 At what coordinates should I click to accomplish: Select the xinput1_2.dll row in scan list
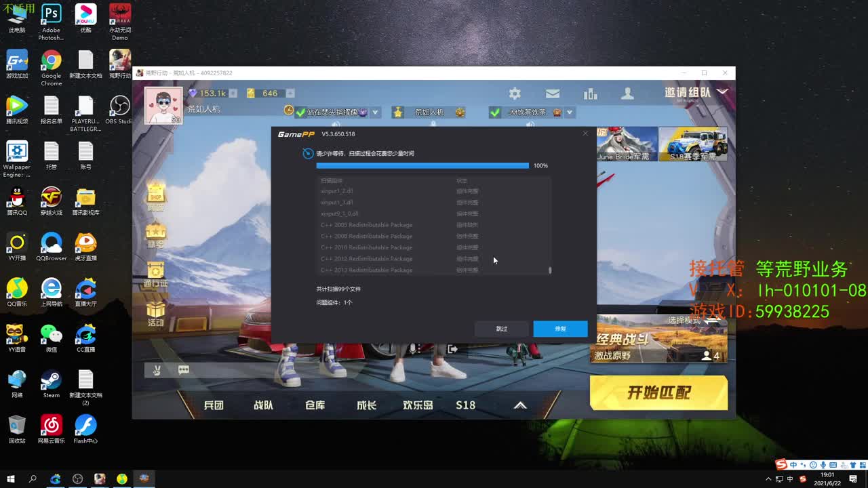tap(434, 191)
